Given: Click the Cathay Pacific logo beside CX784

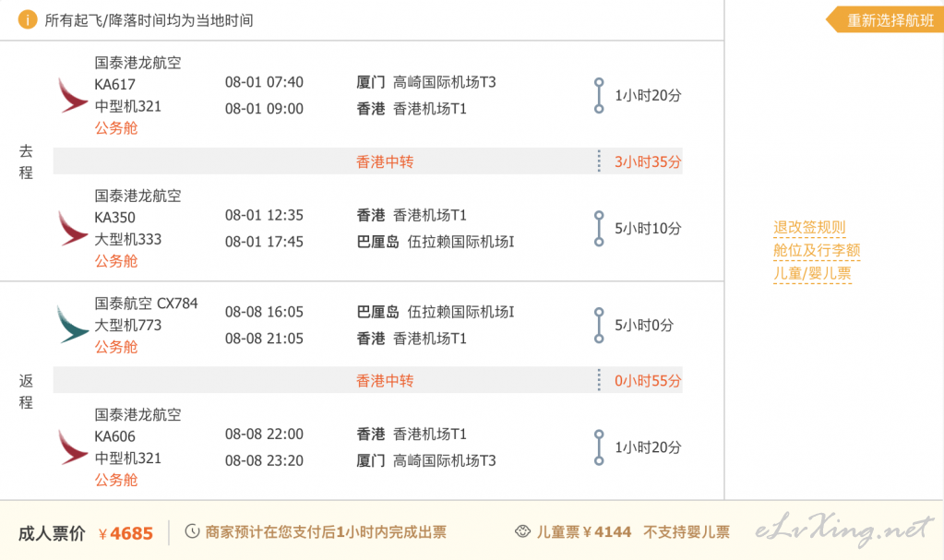Looking at the screenshot, I should (x=73, y=325).
